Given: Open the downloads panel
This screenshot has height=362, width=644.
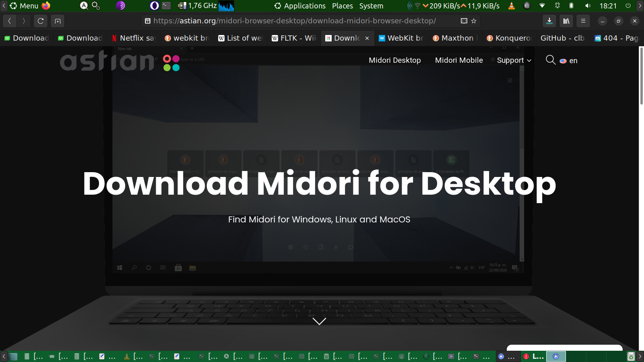Looking at the screenshot, I should point(549,21).
